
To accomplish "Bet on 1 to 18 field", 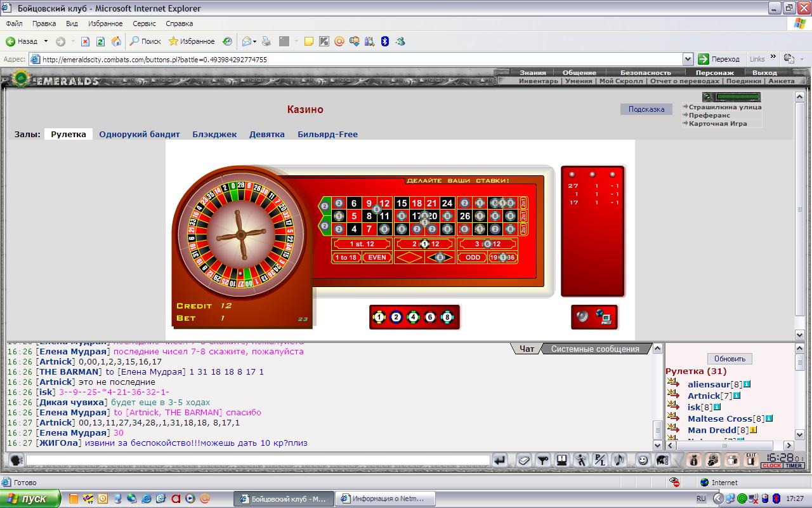I will (x=346, y=257).
